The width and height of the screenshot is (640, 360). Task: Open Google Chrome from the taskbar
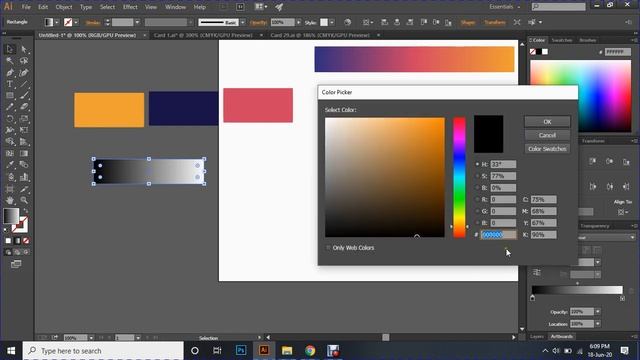coord(310,351)
